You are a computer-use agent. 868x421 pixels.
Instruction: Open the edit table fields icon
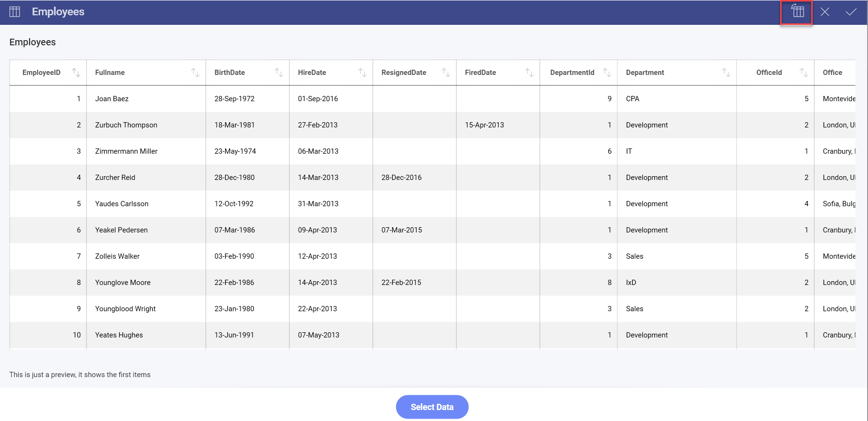[797, 11]
